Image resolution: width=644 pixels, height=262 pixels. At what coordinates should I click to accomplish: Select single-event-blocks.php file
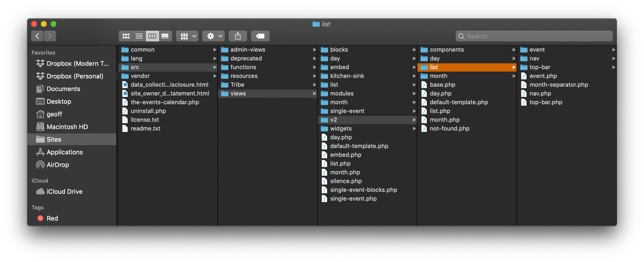pyautogui.click(x=367, y=190)
